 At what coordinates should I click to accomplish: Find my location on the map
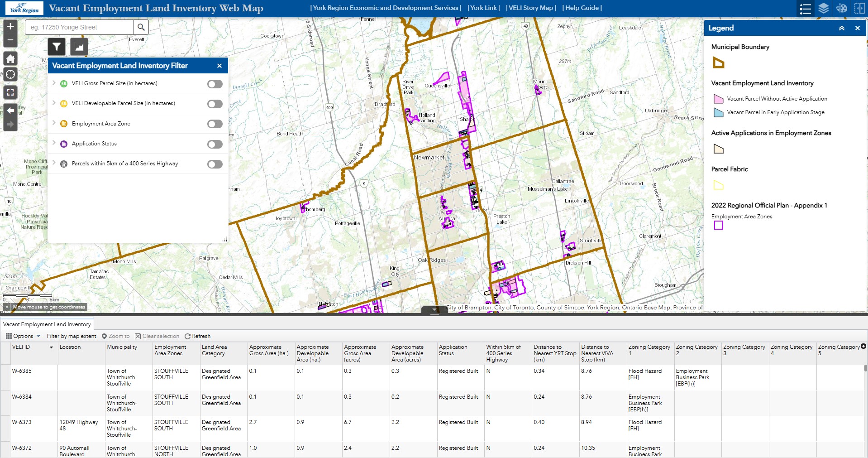pyautogui.click(x=10, y=74)
